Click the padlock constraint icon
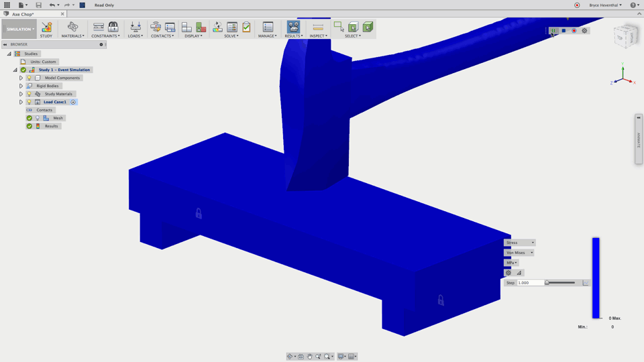This screenshot has height=362, width=644. click(113, 27)
